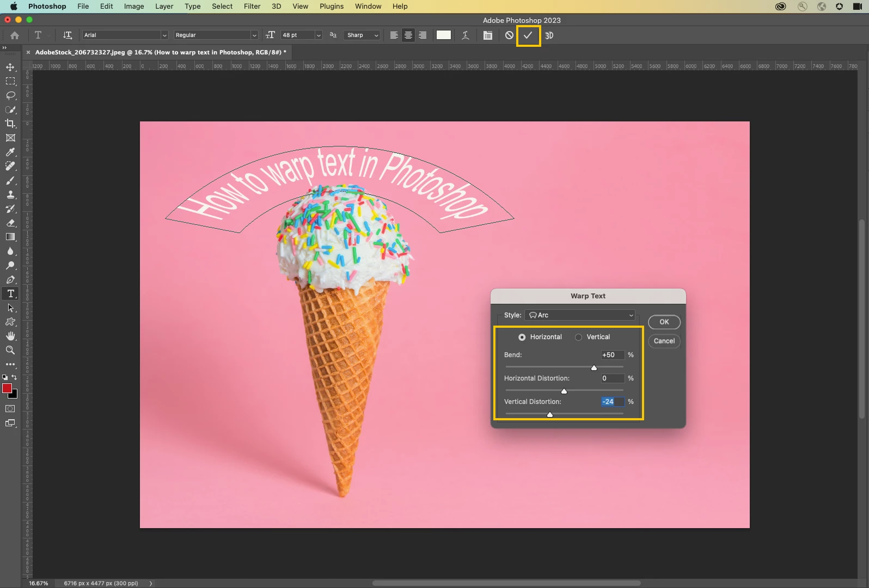Viewport: 869px width, 588px height.
Task: Left-align the text
Action: [x=394, y=35]
